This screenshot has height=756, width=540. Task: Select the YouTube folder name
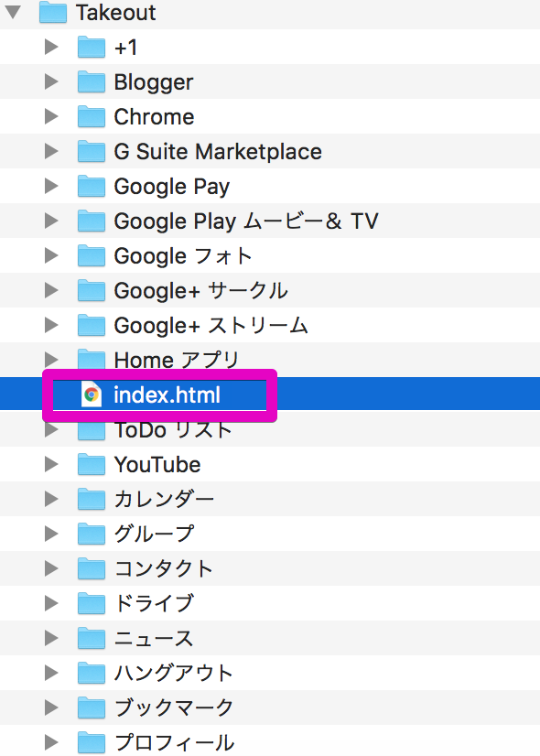tap(157, 465)
